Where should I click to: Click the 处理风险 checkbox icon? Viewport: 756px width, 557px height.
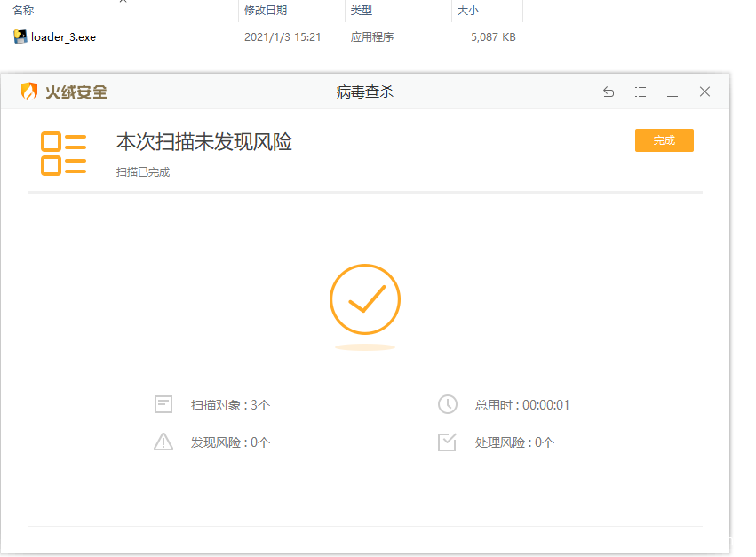[447, 442]
